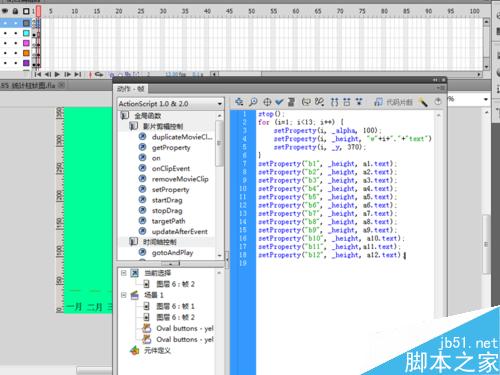
Task: Toggle visibility dot of the orange layer
Action: click(5, 53)
